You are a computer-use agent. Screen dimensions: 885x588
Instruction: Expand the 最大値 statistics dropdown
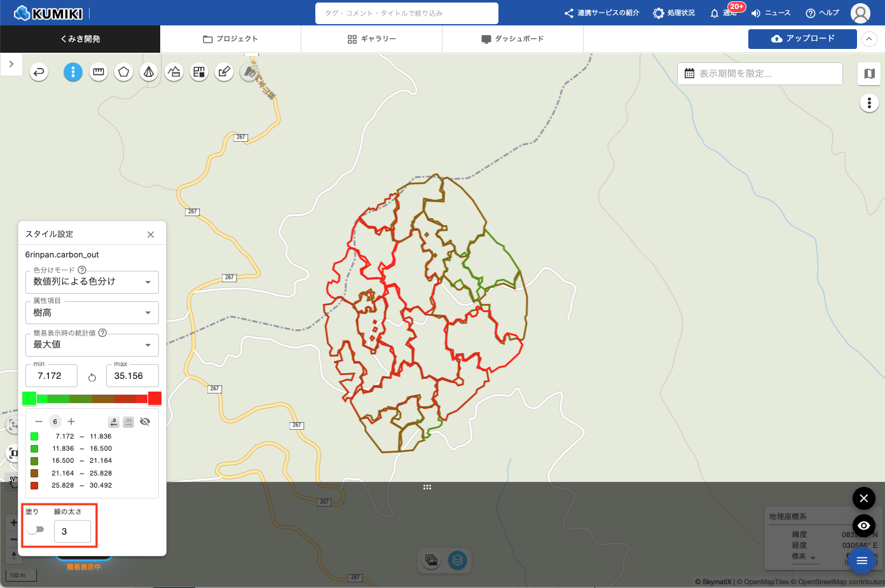(92, 345)
